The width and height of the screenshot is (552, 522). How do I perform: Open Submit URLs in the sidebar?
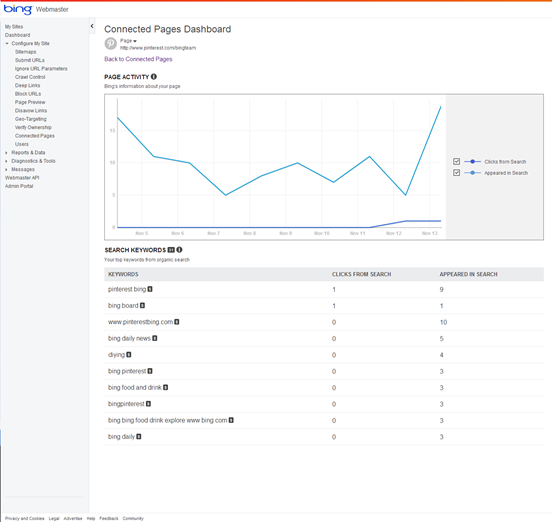coord(30,60)
